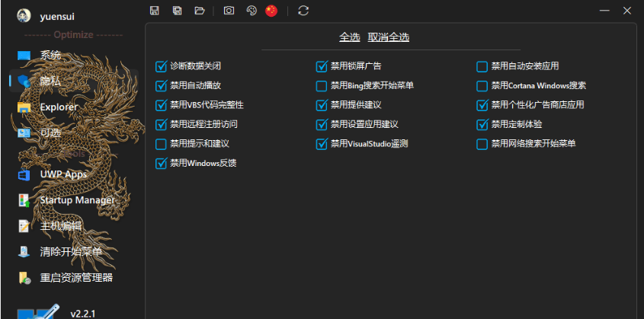Open the 主机编辑 label
The image size is (644, 319).
(61, 226)
